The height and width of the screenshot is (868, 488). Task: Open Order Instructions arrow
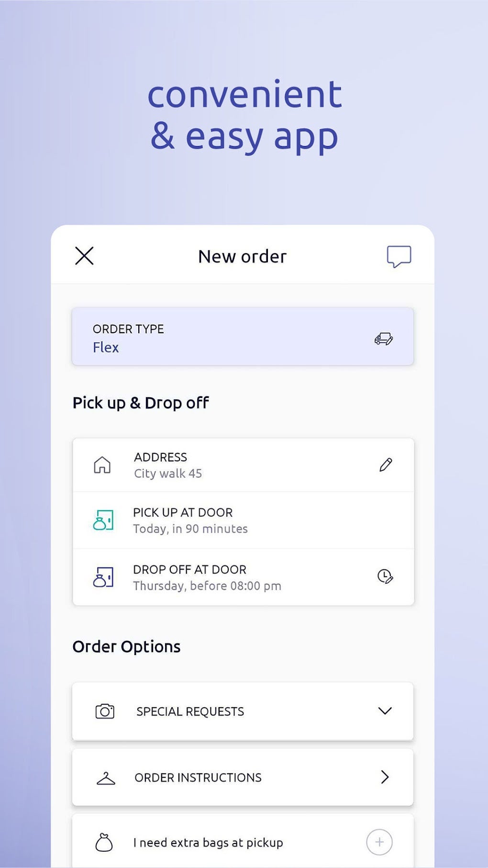coord(385,777)
